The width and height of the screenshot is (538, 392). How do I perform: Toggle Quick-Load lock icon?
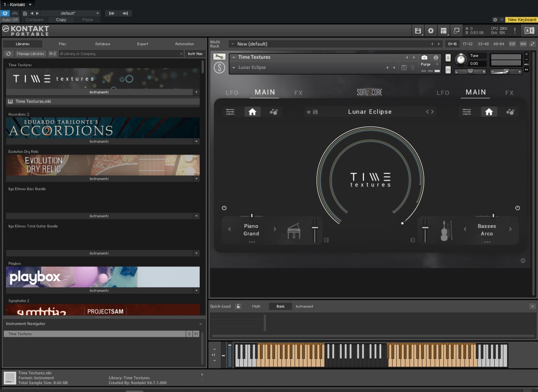(x=238, y=306)
